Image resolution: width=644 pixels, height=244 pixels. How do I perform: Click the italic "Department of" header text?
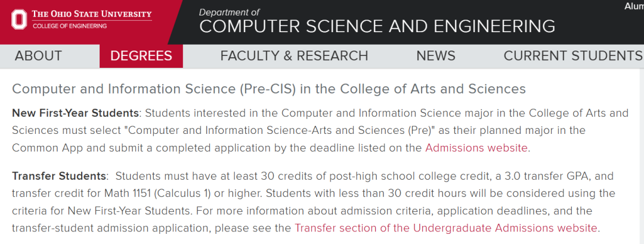229,12
